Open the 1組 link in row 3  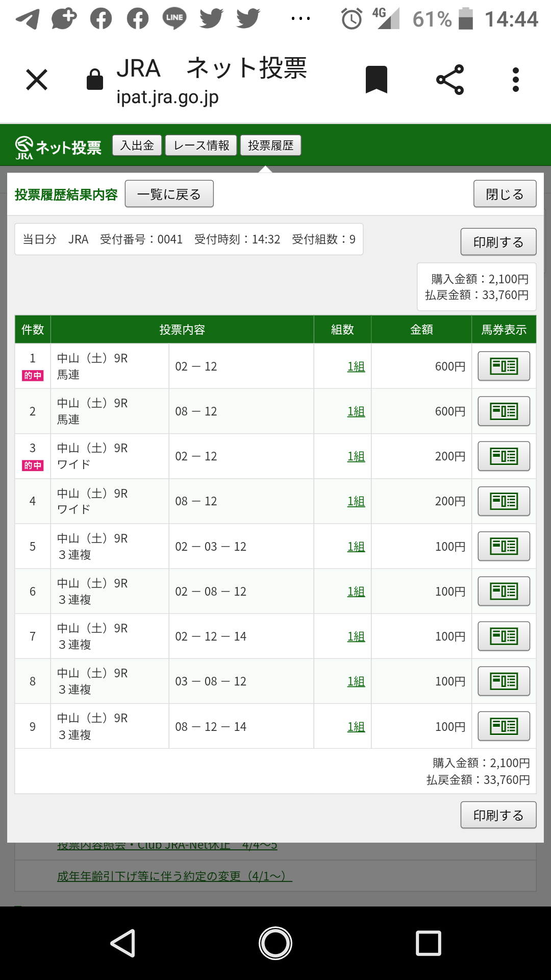(356, 456)
